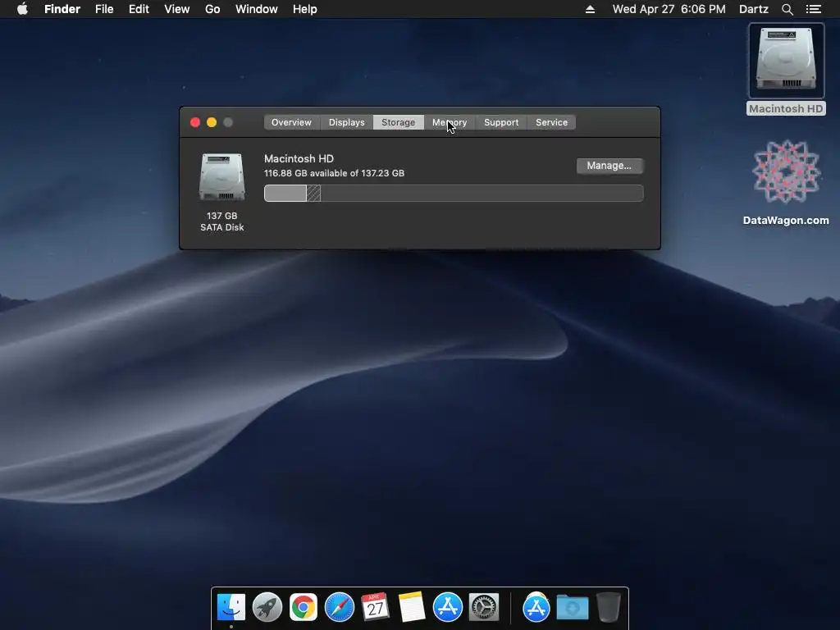Image resolution: width=840 pixels, height=630 pixels.
Task: Open Spotlight search magnifier
Action: (x=787, y=9)
